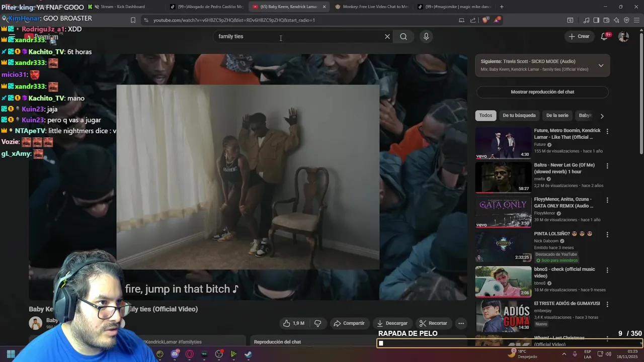
Task: Open 'Baltra - Never Let Go' video title
Action: pos(565,168)
